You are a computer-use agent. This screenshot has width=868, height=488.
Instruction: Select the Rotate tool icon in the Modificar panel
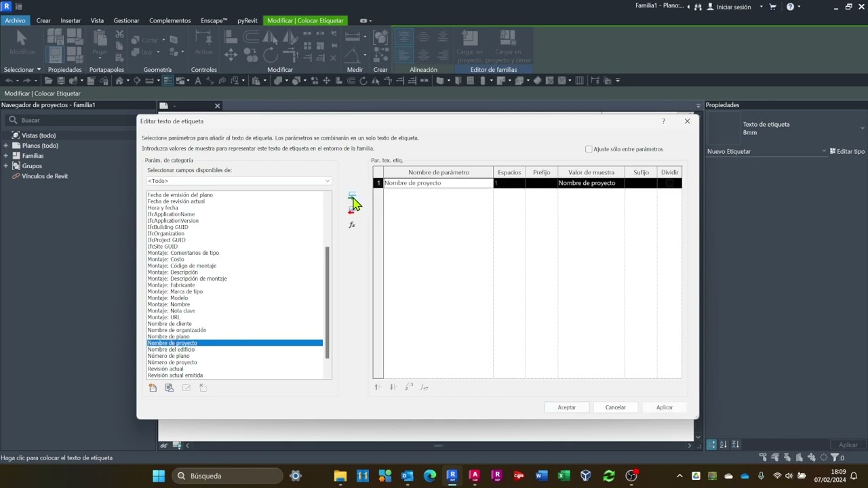270,54
